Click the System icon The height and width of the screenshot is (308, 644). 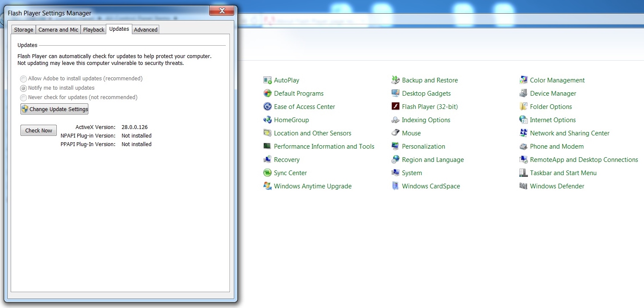[x=396, y=173]
